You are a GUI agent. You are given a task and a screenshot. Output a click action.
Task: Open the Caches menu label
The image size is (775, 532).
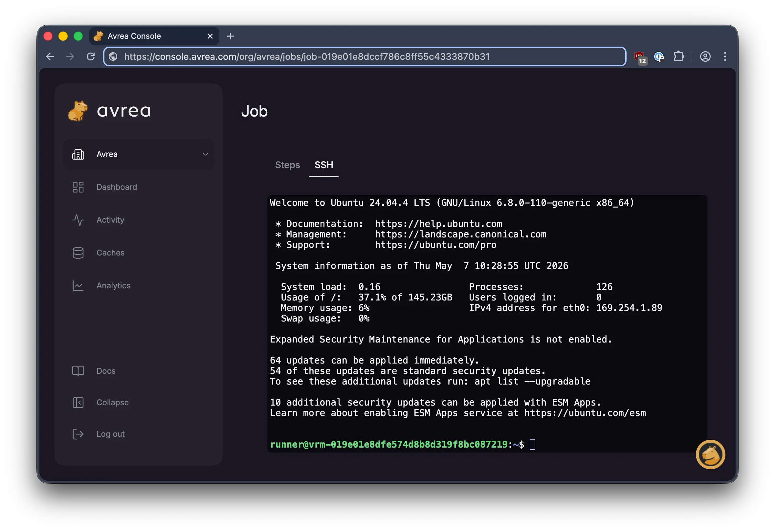tap(110, 253)
